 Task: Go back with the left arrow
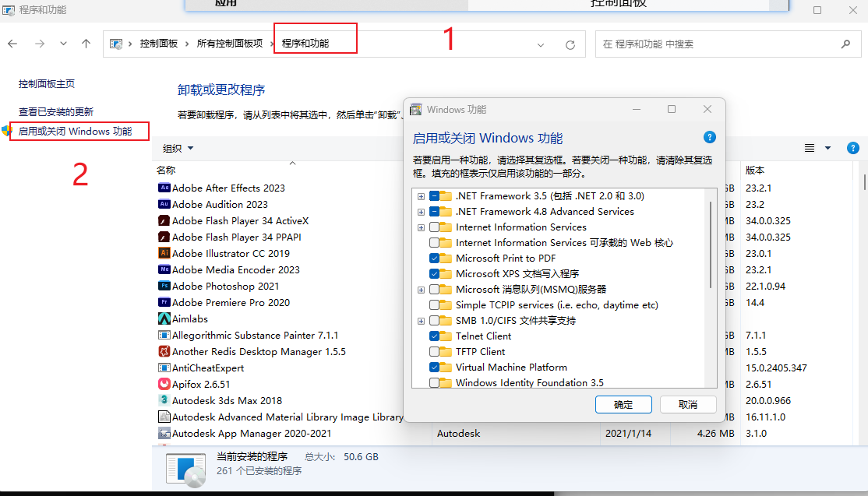click(12, 44)
